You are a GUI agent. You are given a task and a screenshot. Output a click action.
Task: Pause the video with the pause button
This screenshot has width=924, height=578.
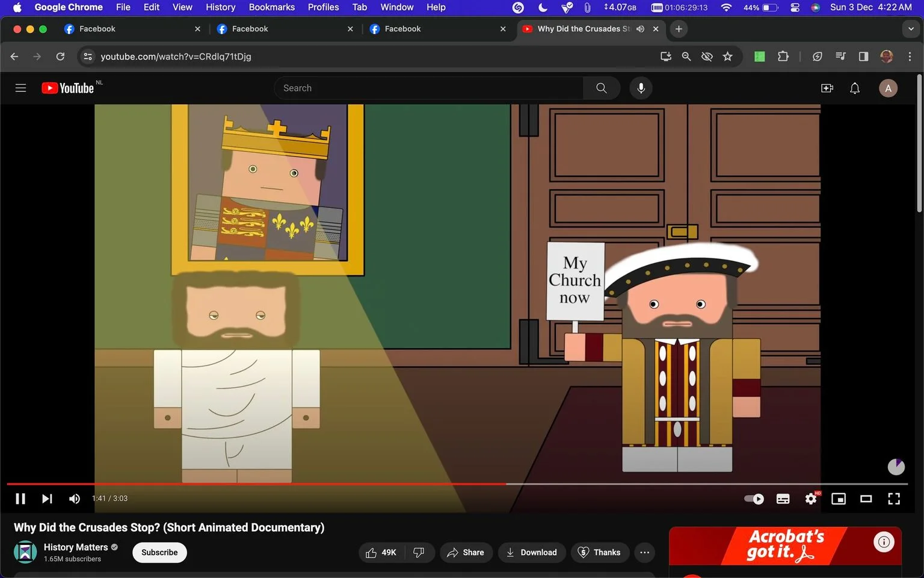tap(20, 499)
